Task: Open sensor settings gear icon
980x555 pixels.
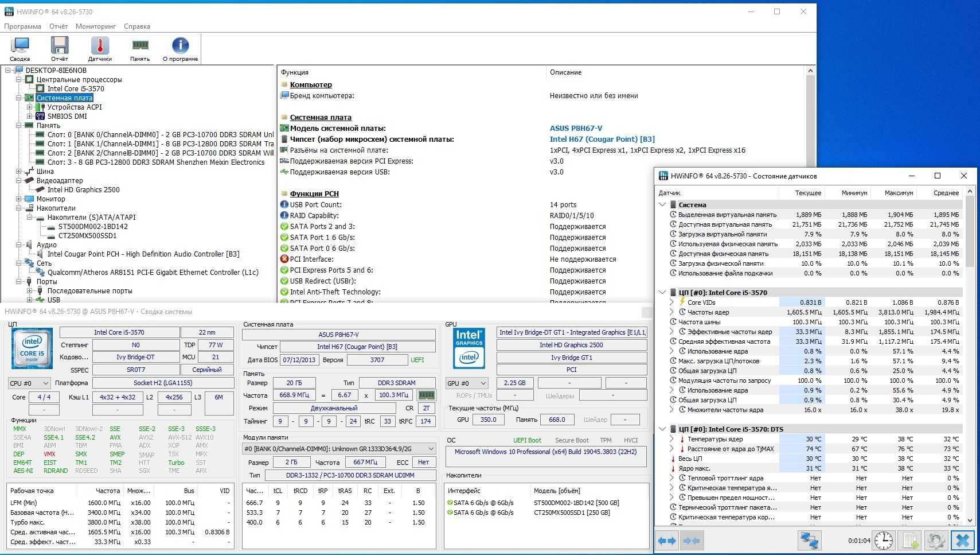Action: [936, 541]
